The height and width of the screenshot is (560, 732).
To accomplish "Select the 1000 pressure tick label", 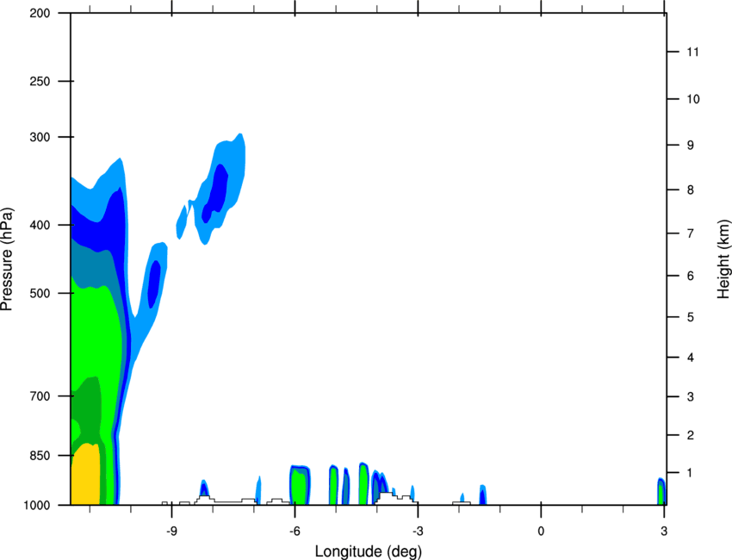I will pyautogui.click(x=36, y=505).
